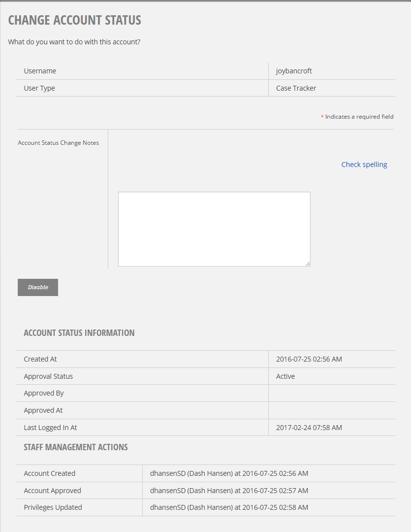Click the Staff Management Actions heading

76,447
